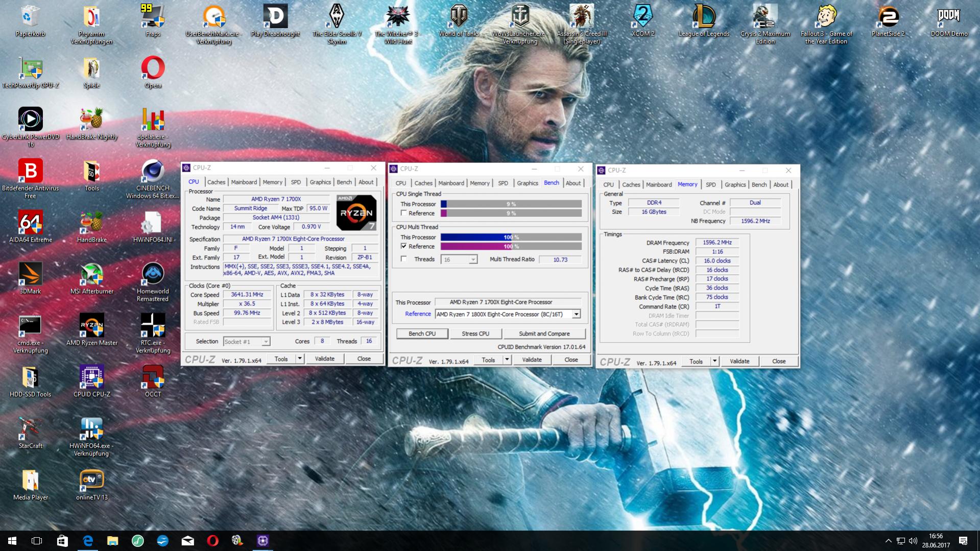Open the Socket #1 Selection dropdown
The width and height of the screenshot is (980, 551).
point(247,341)
